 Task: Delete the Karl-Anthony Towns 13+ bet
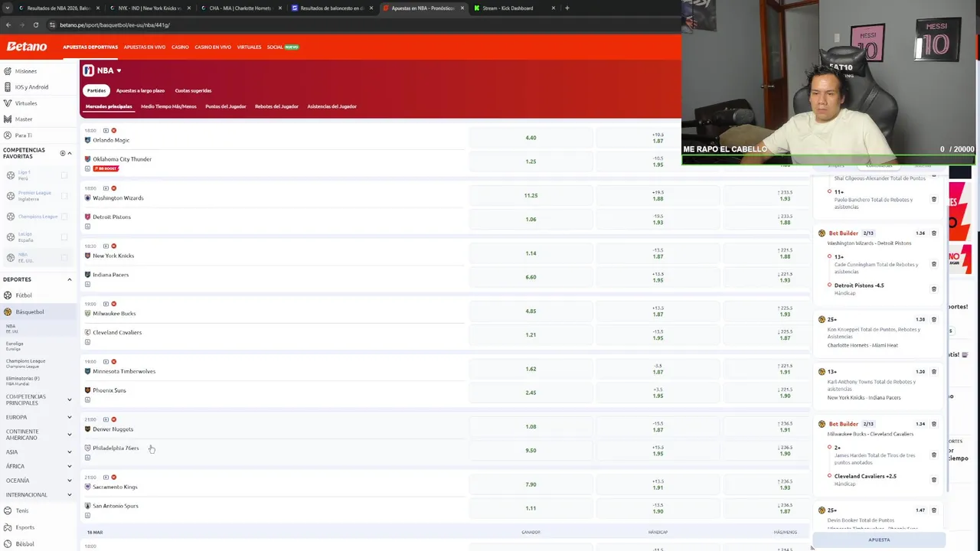[x=934, y=372]
